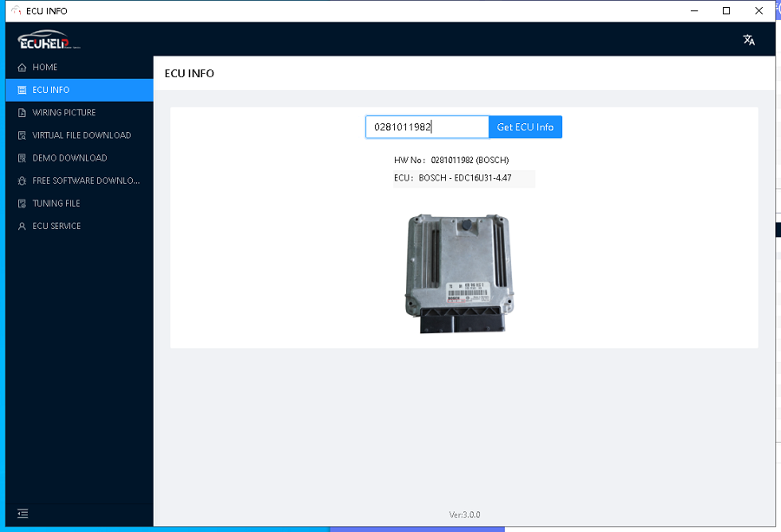
Task: Select the ECU BOSCH - EDC16U31-4.47 text
Action: pos(453,178)
